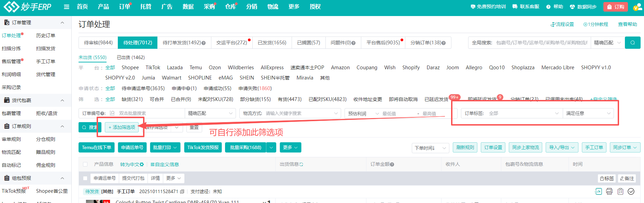The image size is (644, 203).
Task: Collapse the 组包预报 sidebar section
Action: coord(62,178)
